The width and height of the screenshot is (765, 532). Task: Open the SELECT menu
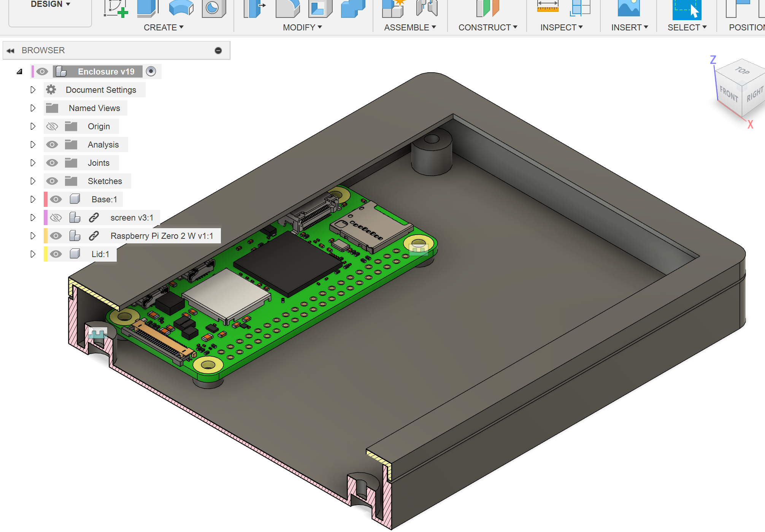[687, 27]
